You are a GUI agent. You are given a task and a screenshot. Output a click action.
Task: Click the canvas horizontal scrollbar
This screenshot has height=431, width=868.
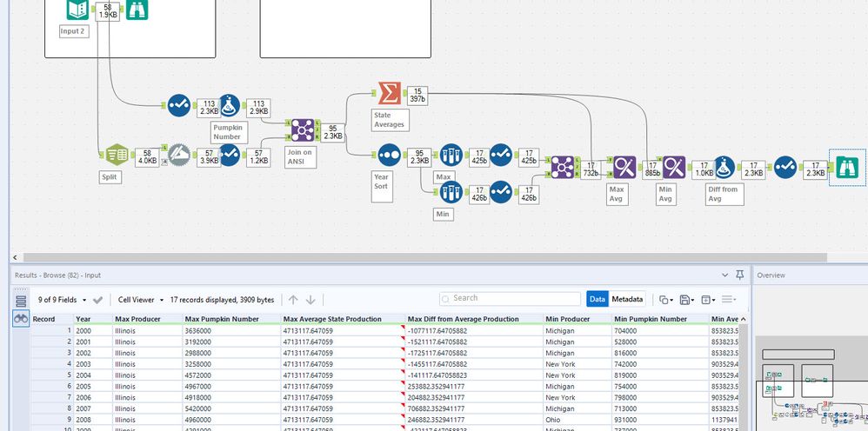425,258
